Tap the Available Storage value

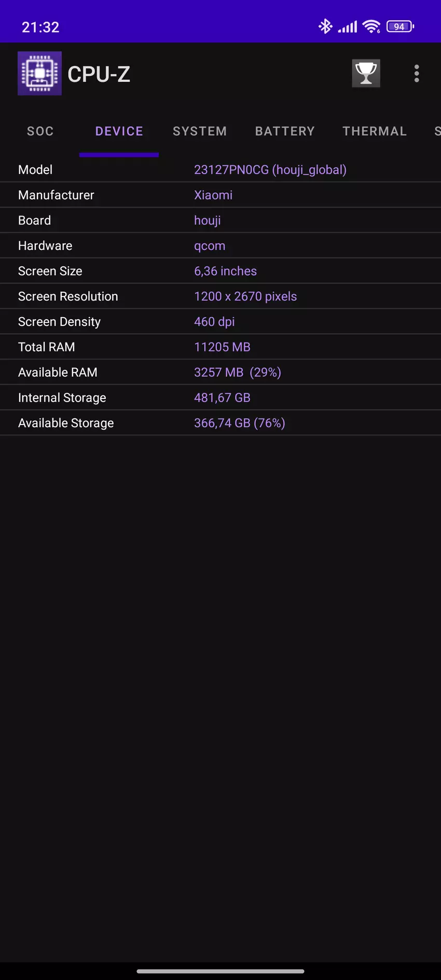(x=239, y=423)
